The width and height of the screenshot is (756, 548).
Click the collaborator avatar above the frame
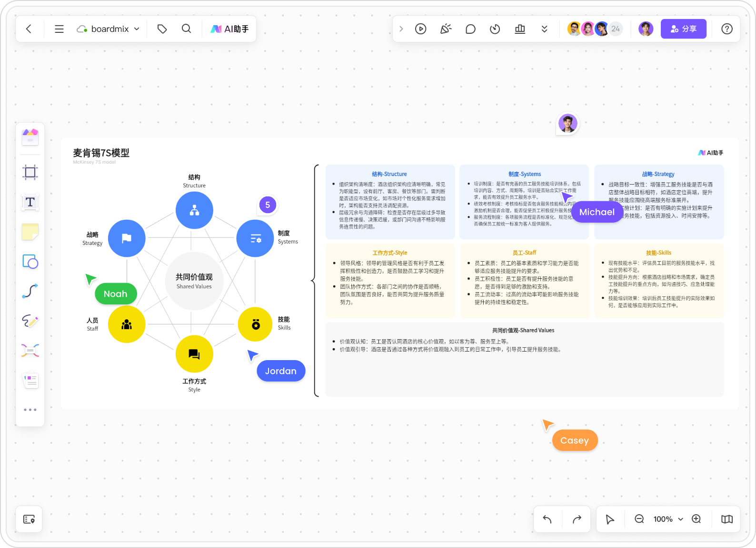pyautogui.click(x=567, y=124)
